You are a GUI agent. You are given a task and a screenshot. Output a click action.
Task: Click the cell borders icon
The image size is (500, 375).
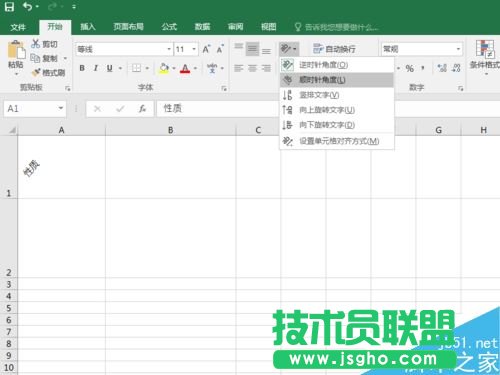tap(136, 68)
